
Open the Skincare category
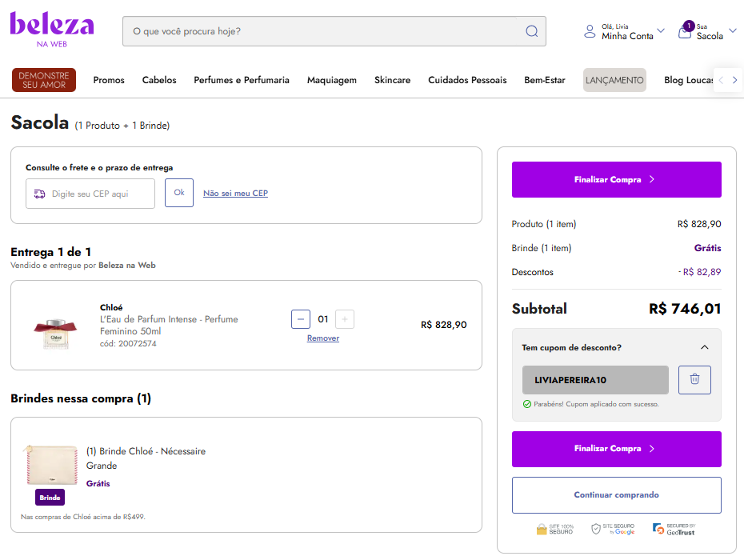tap(393, 80)
